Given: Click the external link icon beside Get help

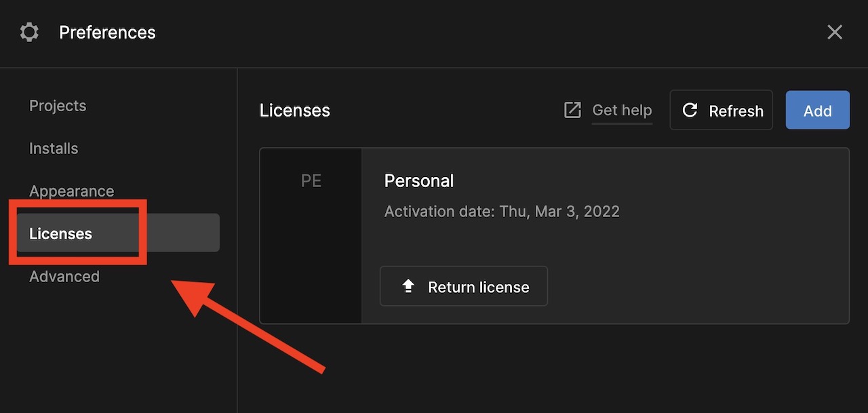Looking at the screenshot, I should (573, 110).
